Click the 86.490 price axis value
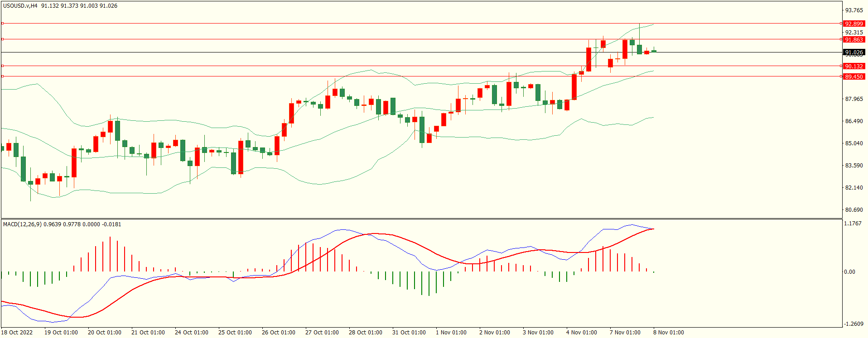868x338 pixels. (x=854, y=121)
